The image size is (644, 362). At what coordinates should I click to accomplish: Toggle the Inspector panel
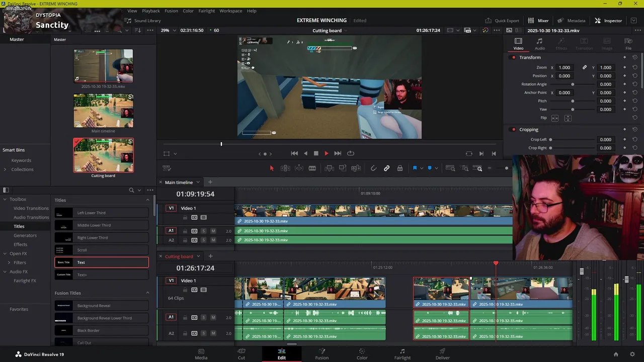(608, 21)
